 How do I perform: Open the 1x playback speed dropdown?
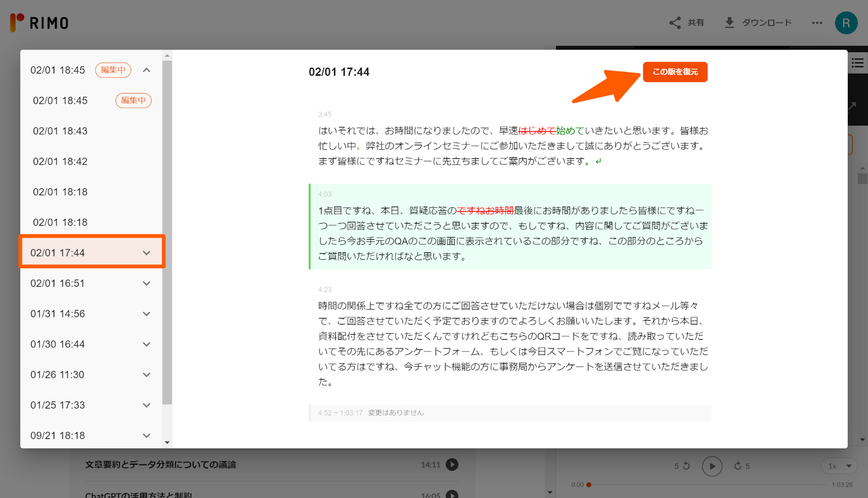(839, 465)
